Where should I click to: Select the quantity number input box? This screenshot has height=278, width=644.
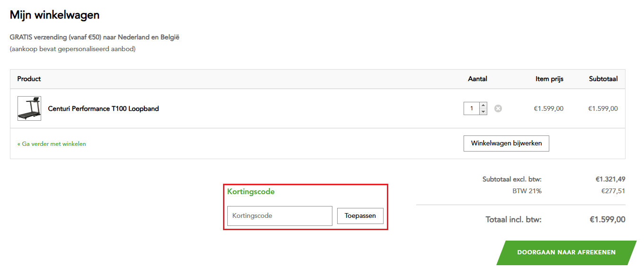472,108
